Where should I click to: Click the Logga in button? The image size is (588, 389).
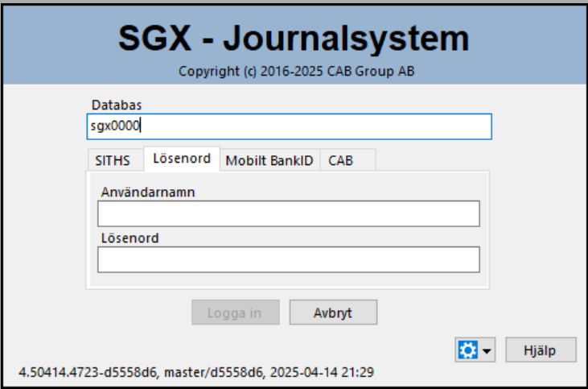pyautogui.click(x=236, y=312)
